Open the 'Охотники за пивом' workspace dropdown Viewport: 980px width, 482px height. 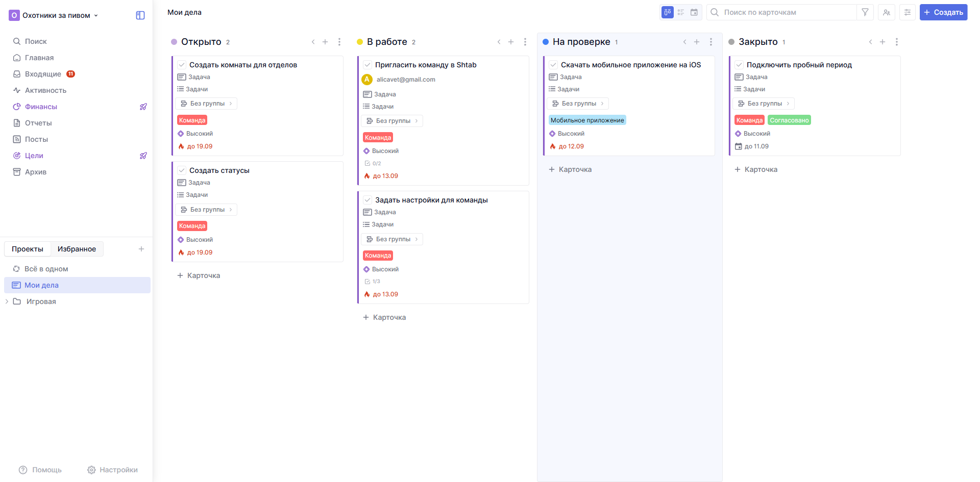point(54,15)
